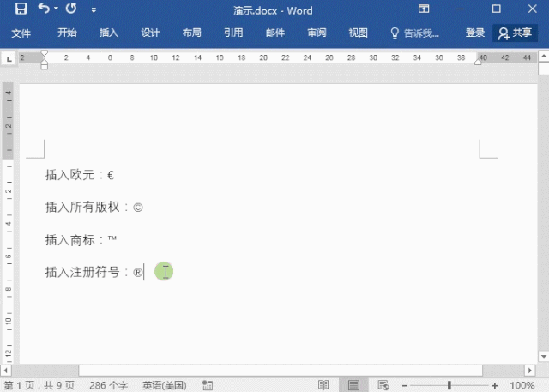Save the document with the floppy disk icon
The width and height of the screenshot is (549, 392).
pos(21,9)
